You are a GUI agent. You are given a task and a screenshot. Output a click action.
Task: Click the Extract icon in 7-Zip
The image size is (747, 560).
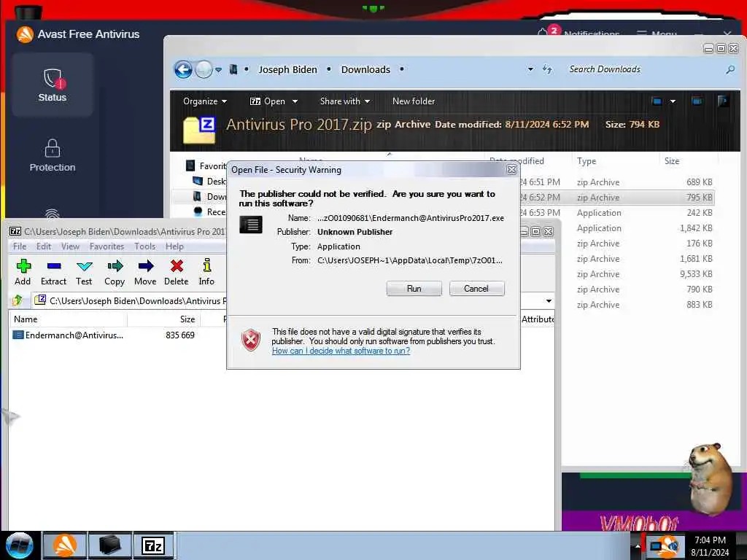pos(53,272)
